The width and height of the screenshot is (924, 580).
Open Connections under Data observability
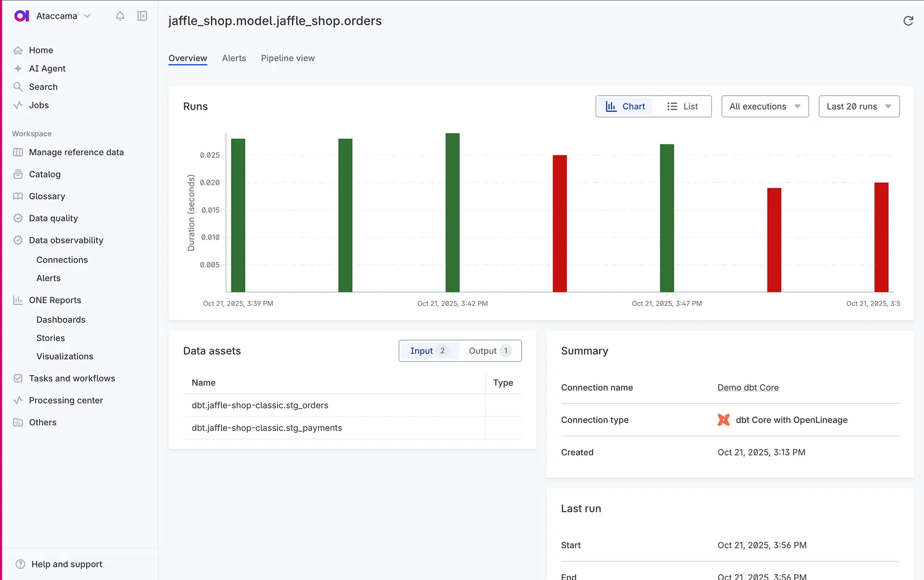62,260
